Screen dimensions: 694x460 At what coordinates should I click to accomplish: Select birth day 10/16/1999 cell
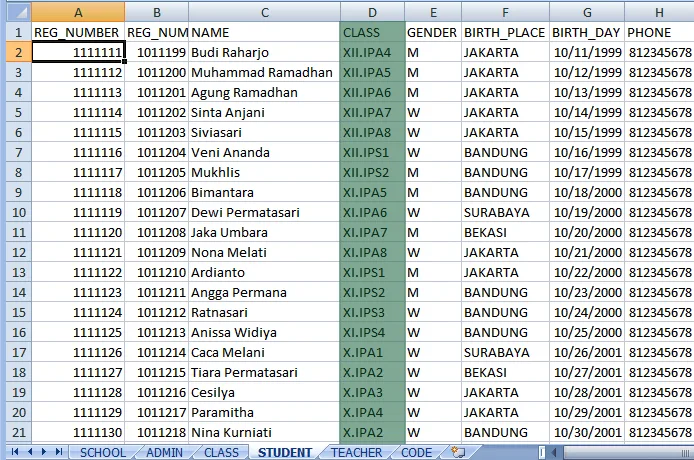pos(587,152)
